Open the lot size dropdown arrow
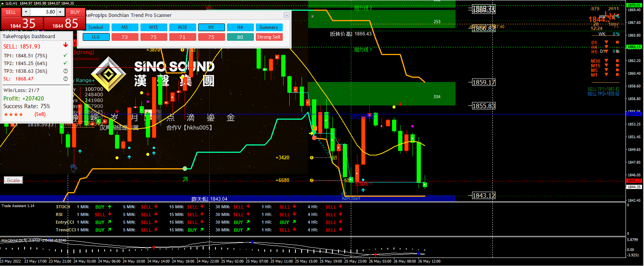The width and height of the screenshot is (644, 266). click(25, 12)
